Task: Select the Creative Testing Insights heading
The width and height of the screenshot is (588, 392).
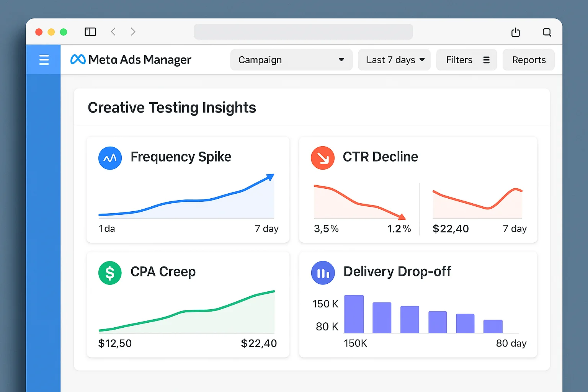Action: coord(172,108)
